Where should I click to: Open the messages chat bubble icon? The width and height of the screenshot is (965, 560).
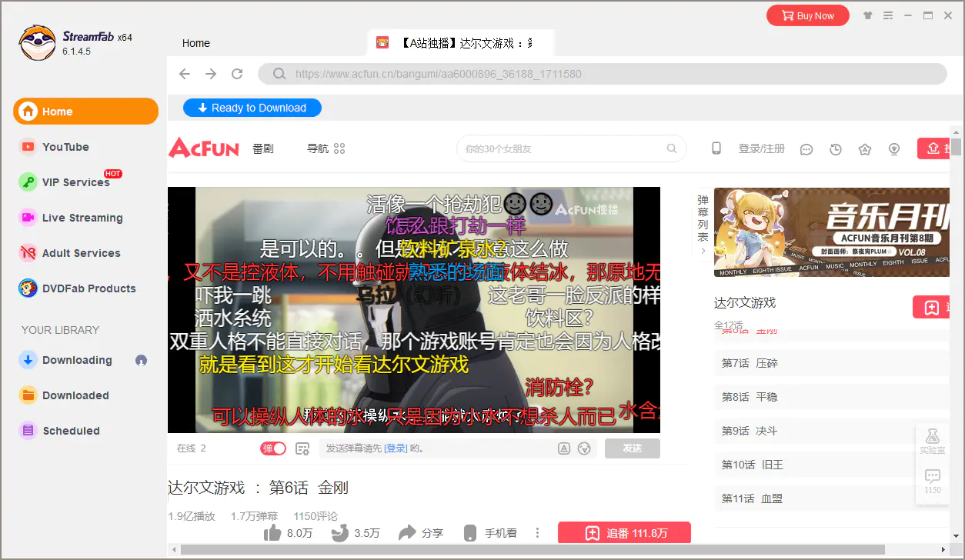tap(806, 149)
